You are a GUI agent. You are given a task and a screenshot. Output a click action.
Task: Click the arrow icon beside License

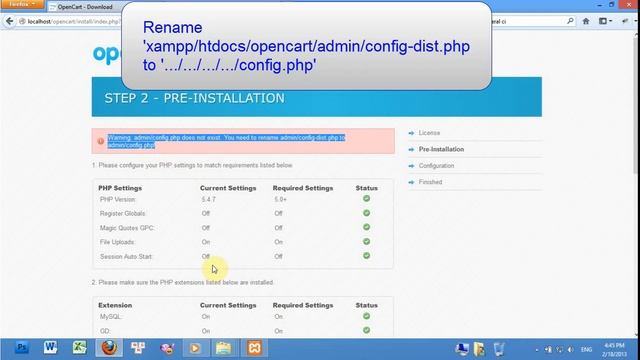click(411, 133)
